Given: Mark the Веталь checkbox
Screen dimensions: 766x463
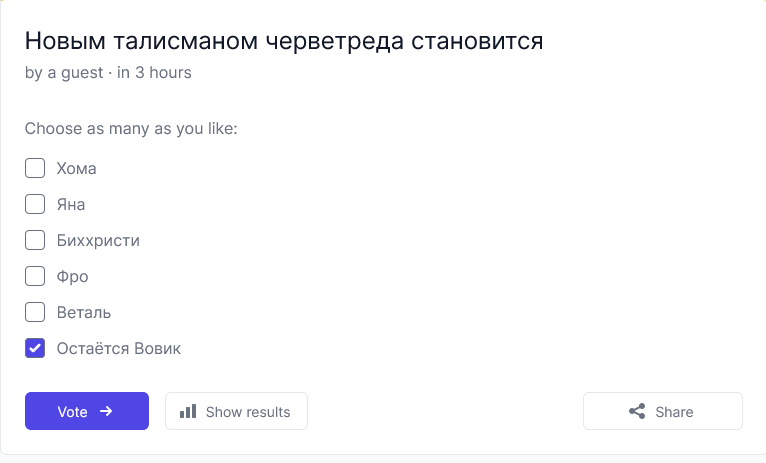Looking at the screenshot, I should [35, 312].
